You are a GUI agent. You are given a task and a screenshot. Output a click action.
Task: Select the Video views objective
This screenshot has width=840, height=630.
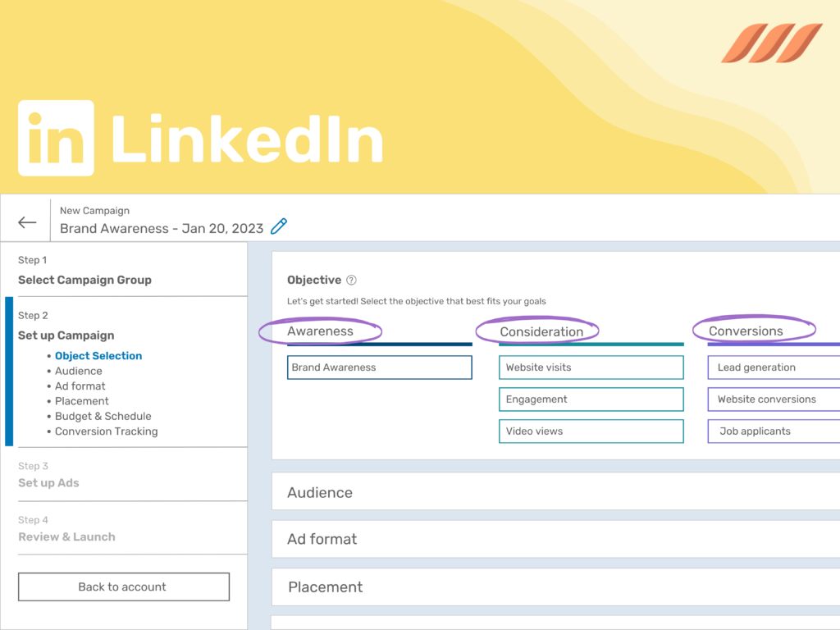click(591, 431)
